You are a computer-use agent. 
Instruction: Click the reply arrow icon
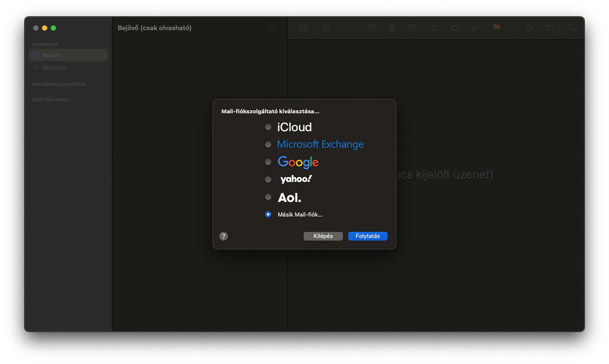click(x=435, y=28)
